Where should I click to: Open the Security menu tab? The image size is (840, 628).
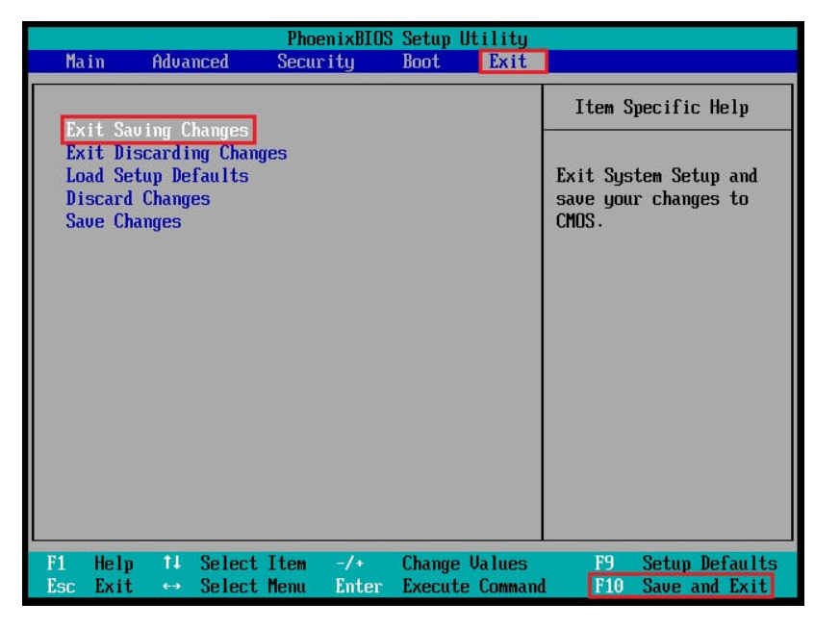point(316,62)
